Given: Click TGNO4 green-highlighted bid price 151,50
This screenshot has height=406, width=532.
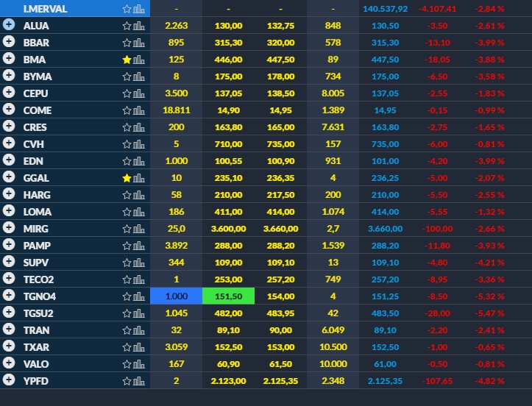Looking at the screenshot, I should point(228,296).
